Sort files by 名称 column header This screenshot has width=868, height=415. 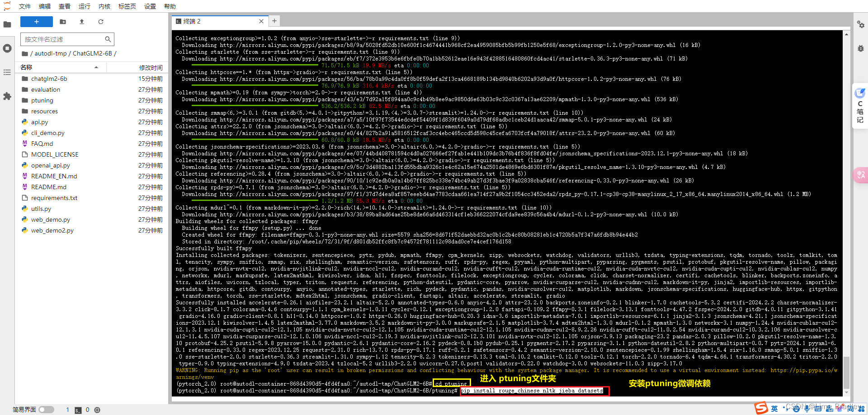(61, 67)
